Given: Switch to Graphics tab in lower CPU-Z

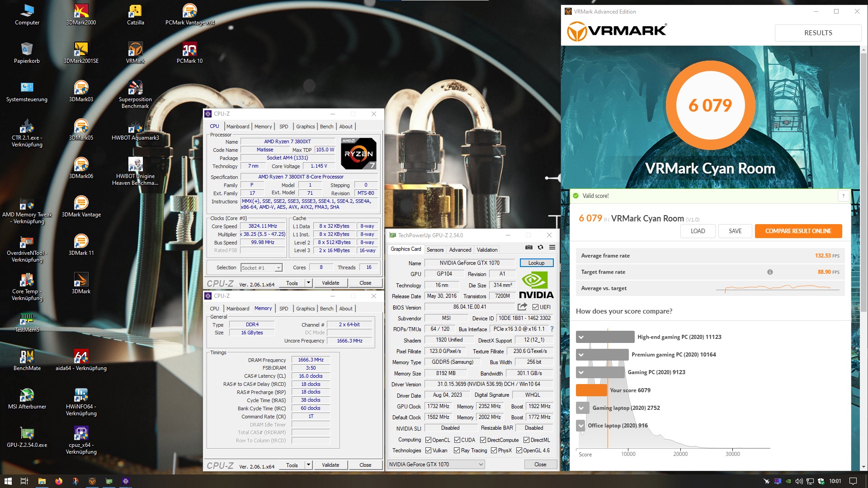Looking at the screenshot, I should point(305,309).
